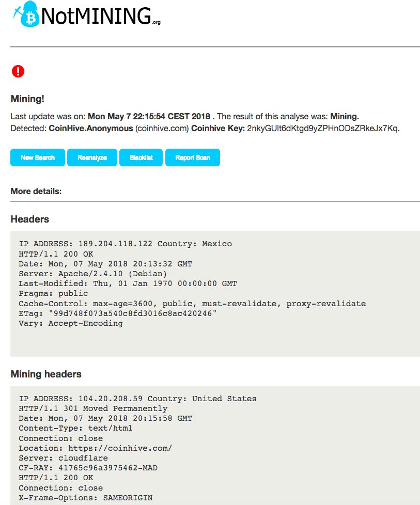Click the 'Date: Mon, 07 May 2018 20:13:32 GMT' line
Screen dimensions: 420x505
(x=105, y=264)
